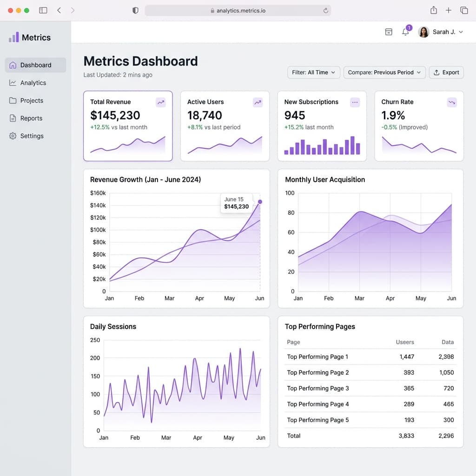
Task: Open the Filter: All Time dropdown
Action: click(313, 73)
